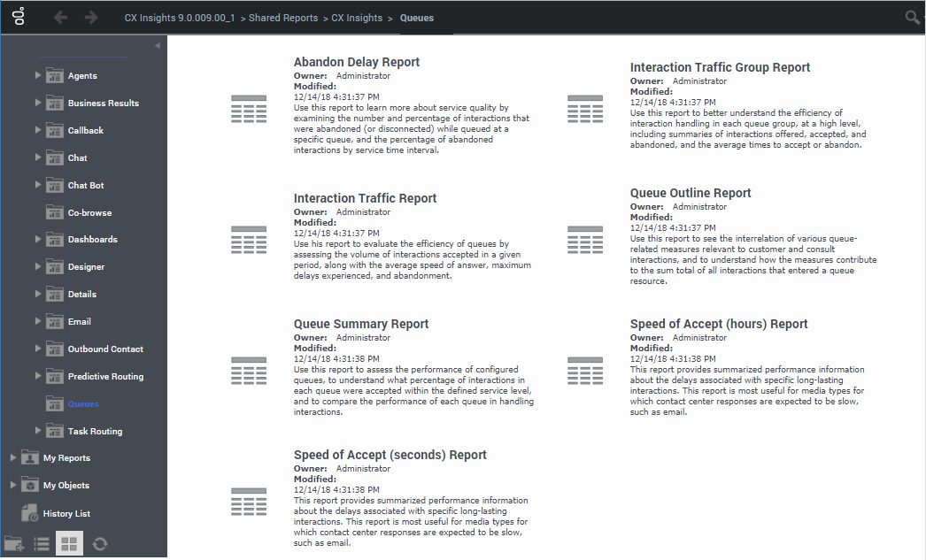Image resolution: width=926 pixels, height=560 pixels.
Task: Click the Agents folder icon
Action: 54,75
